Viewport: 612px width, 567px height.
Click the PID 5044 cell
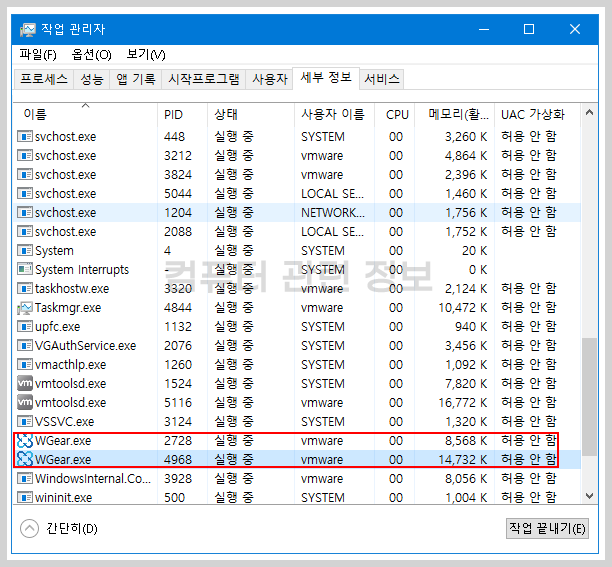[178, 194]
